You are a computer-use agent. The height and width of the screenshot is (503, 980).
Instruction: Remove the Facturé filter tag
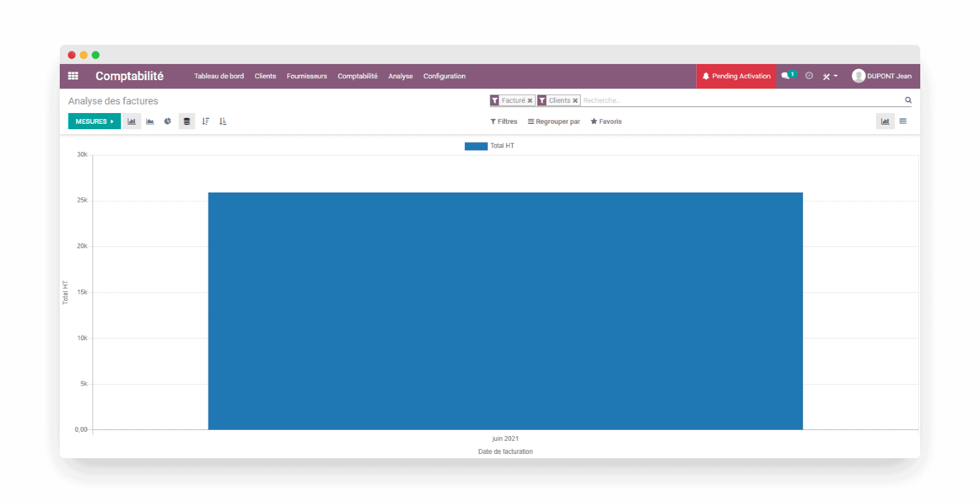(530, 100)
